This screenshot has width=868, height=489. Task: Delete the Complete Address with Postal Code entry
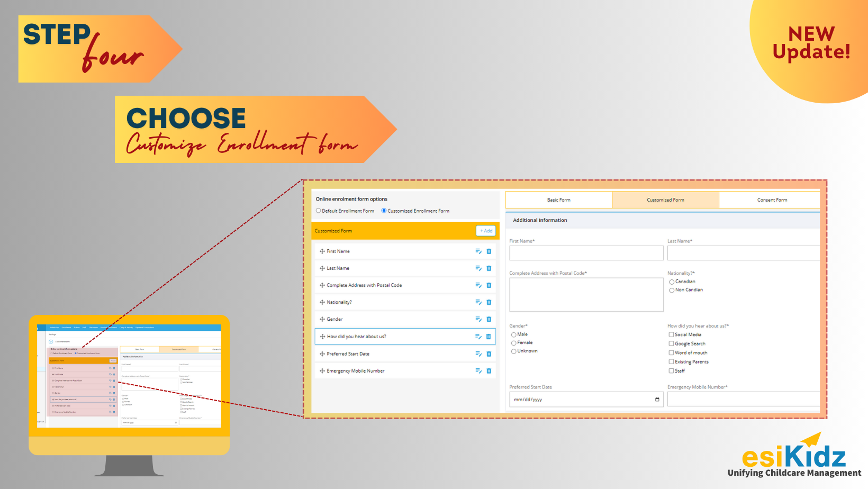489,285
